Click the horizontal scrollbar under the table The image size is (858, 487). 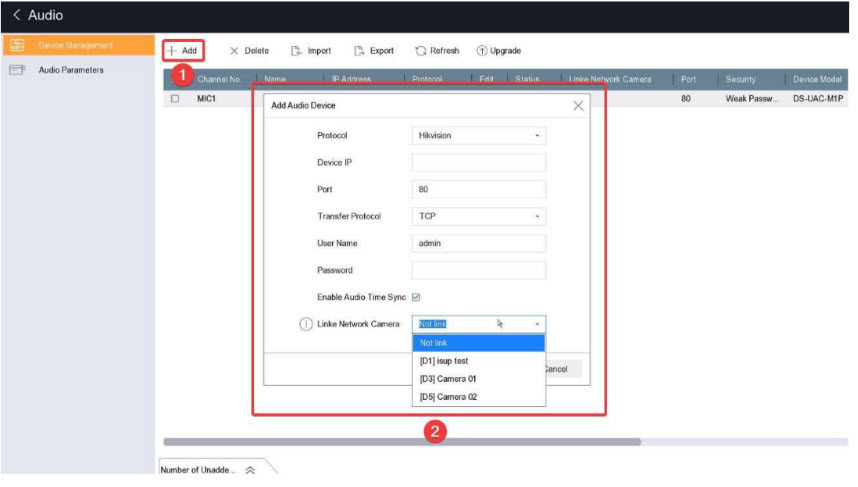click(x=400, y=441)
